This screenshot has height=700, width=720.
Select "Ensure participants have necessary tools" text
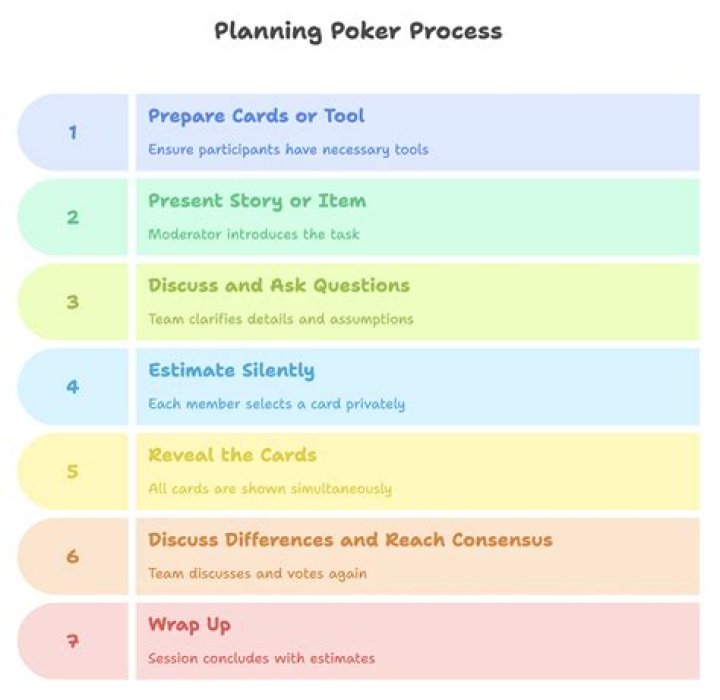coord(288,150)
